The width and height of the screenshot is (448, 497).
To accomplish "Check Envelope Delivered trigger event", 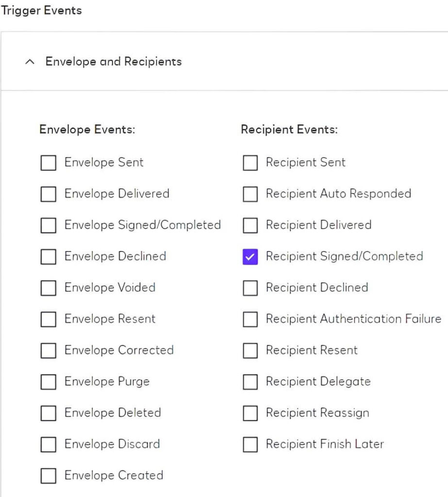I will click(x=48, y=194).
